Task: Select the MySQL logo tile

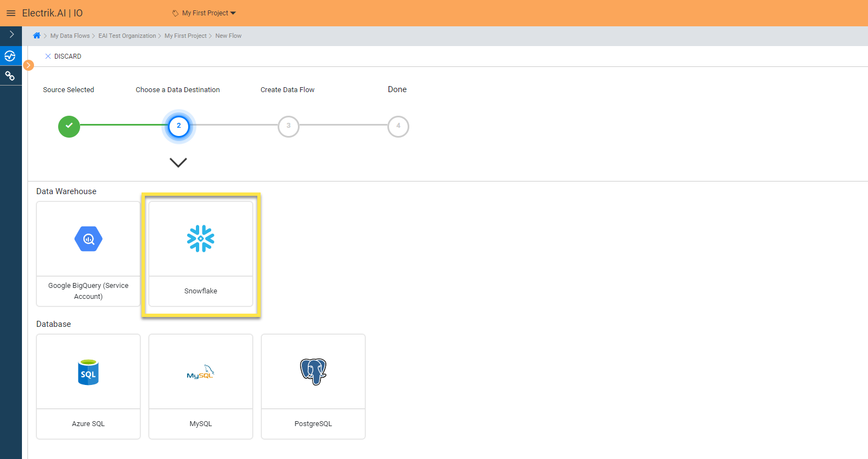Action: pos(201,372)
